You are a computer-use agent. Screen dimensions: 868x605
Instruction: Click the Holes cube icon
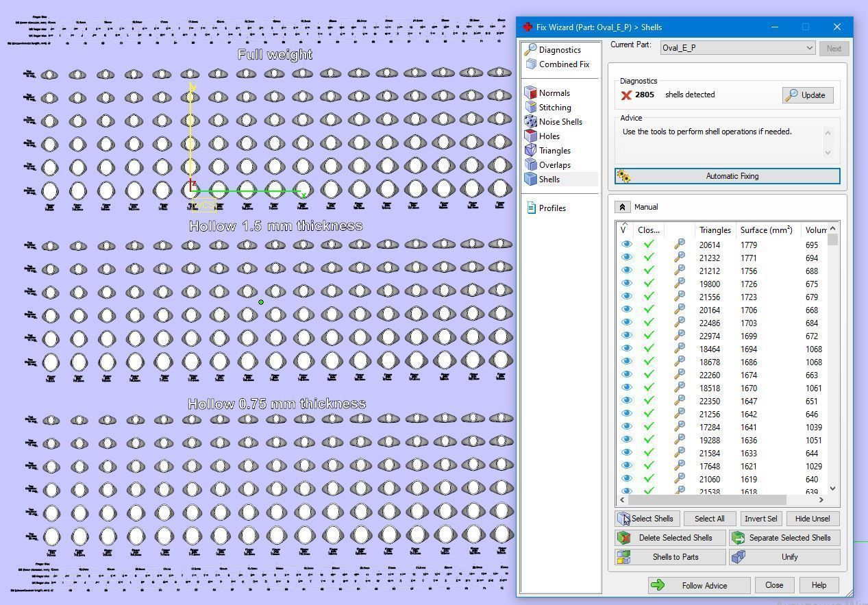pos(530,136)
